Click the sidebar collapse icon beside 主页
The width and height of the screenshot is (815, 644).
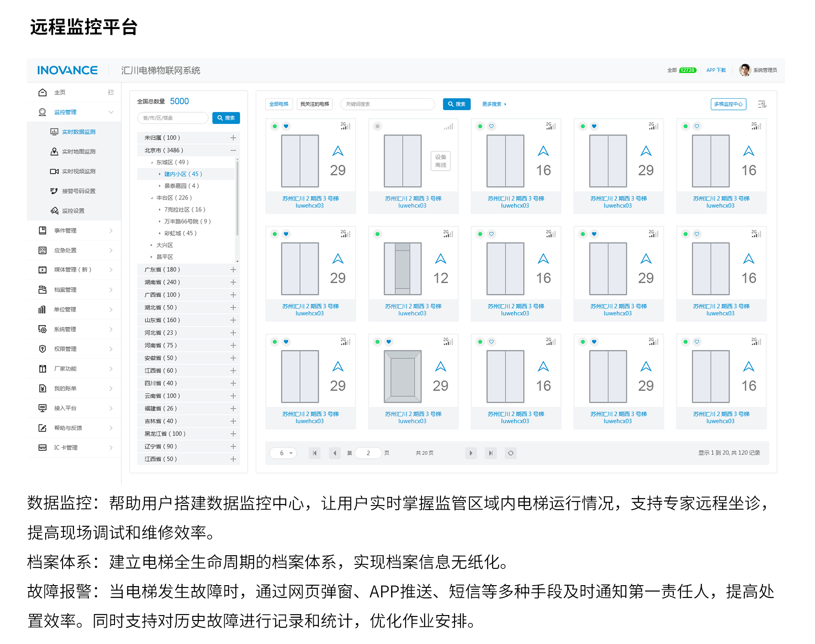[111, 92]
